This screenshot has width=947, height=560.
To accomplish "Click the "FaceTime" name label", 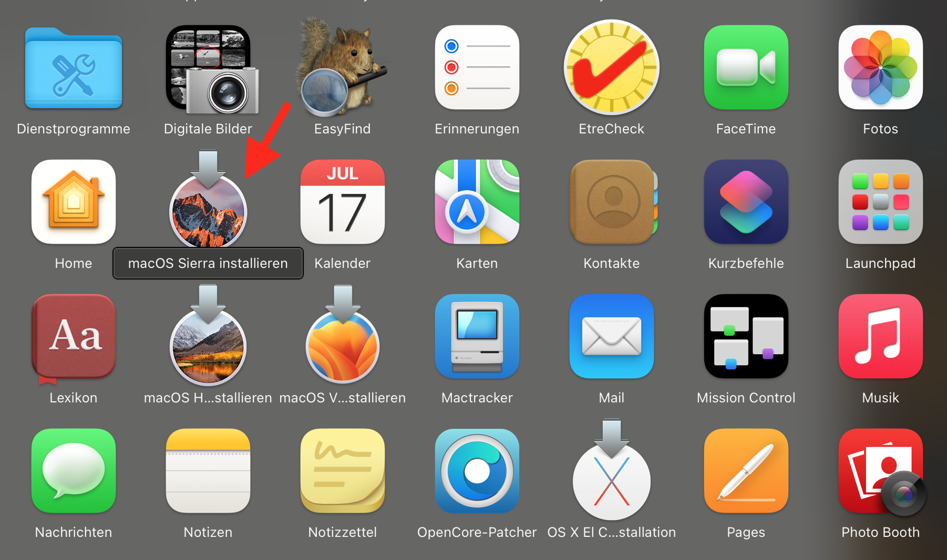I will (746, 129).
